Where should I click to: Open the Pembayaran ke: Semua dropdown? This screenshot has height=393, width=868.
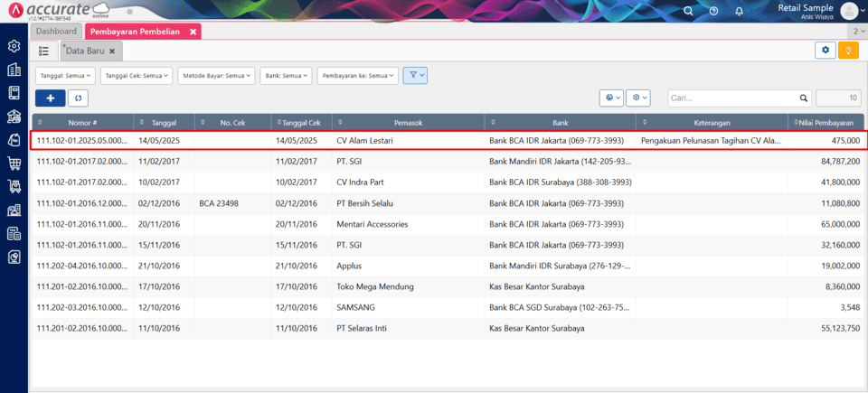[358, 75]
